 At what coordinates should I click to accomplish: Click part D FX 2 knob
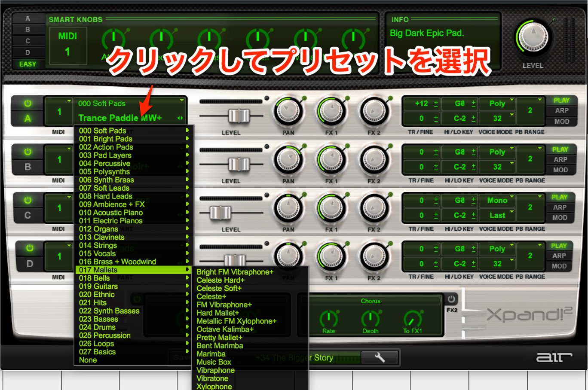(374, 256)
